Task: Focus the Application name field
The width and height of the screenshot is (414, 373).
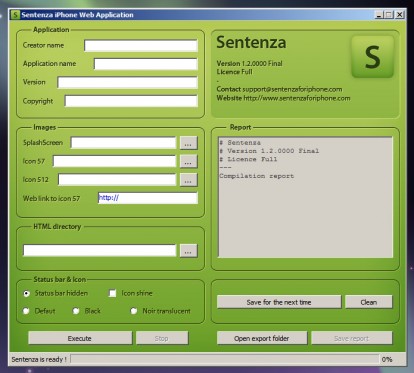Action: [146, 64]
